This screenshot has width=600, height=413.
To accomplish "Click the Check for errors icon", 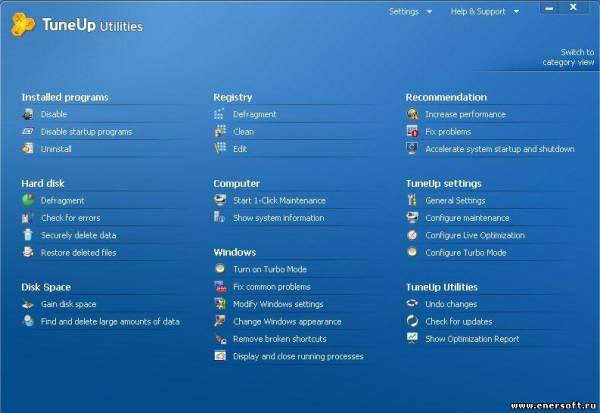I will pos(28,218).
